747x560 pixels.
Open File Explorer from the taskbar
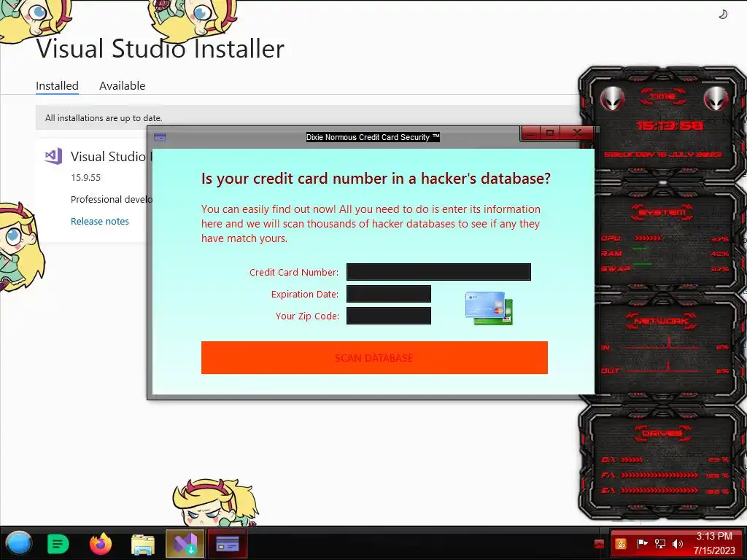pyautogui.click(x=143, y=545)
